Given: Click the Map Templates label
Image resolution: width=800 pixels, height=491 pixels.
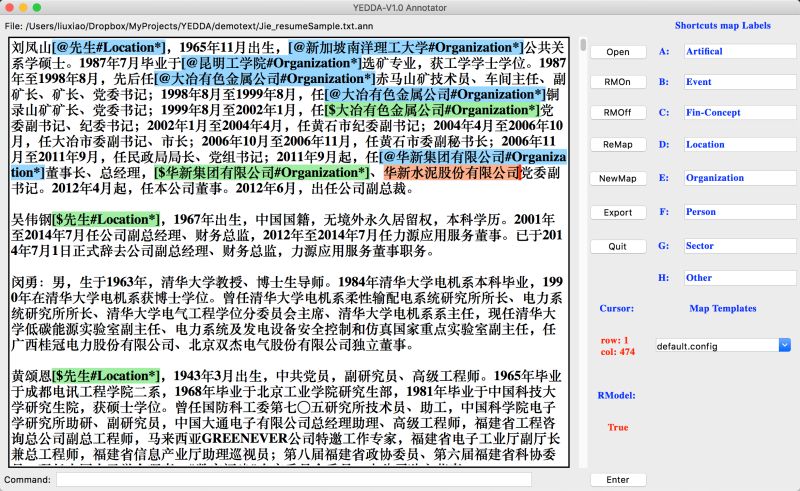Looking at the screenshot, I should click(722, 308).
